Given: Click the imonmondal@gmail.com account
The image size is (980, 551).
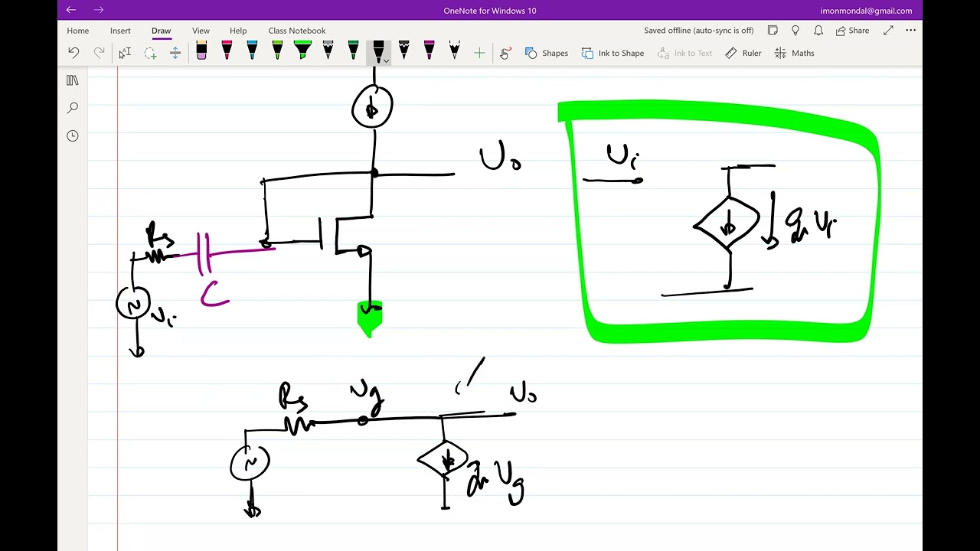Looking at the screenshot, I should click(866, 11).
